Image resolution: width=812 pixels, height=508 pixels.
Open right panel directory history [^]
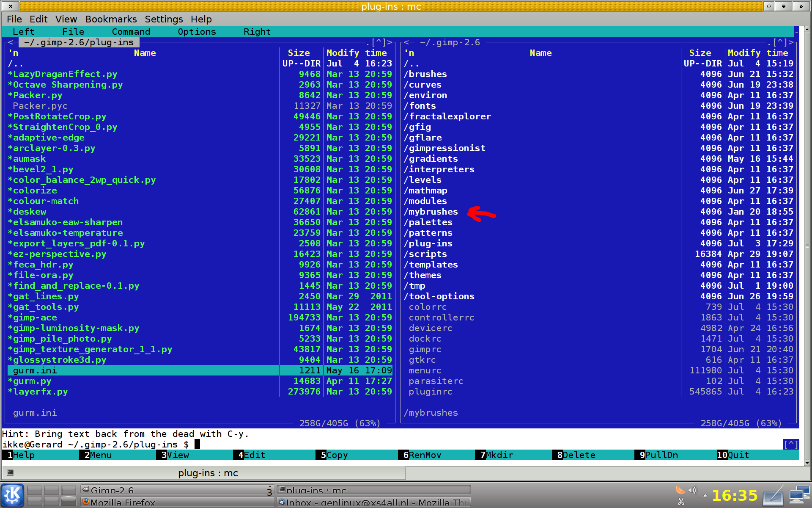780,42
